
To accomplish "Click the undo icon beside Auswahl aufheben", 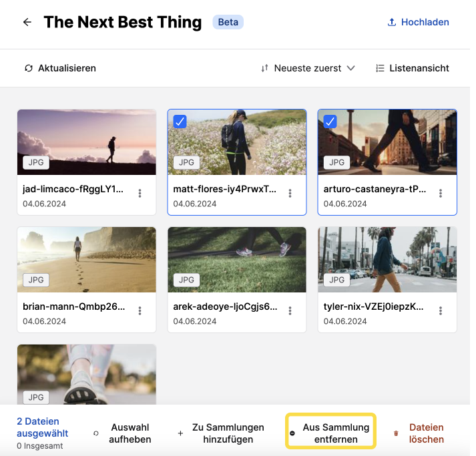I will click(x=96, y=433).
